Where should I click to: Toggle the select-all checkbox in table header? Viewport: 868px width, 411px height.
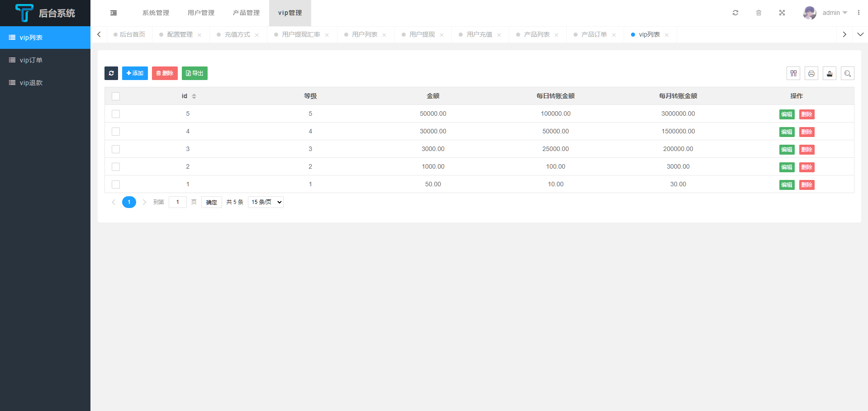(x=116, y=96)
